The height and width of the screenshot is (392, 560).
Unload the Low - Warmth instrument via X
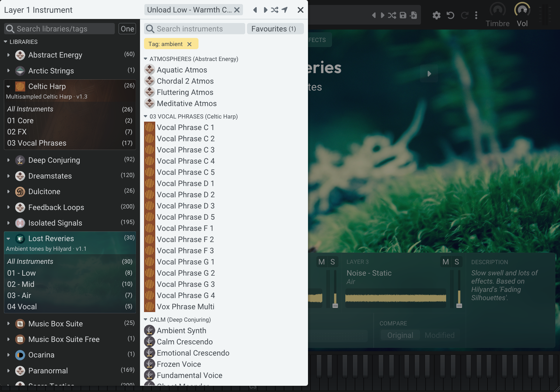pyautogui.click(x=237, y=10)
